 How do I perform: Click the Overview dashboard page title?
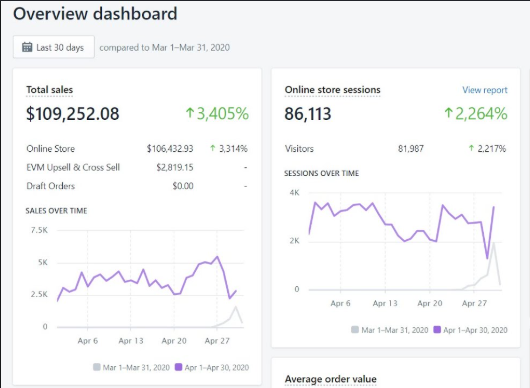pos(95,14)
